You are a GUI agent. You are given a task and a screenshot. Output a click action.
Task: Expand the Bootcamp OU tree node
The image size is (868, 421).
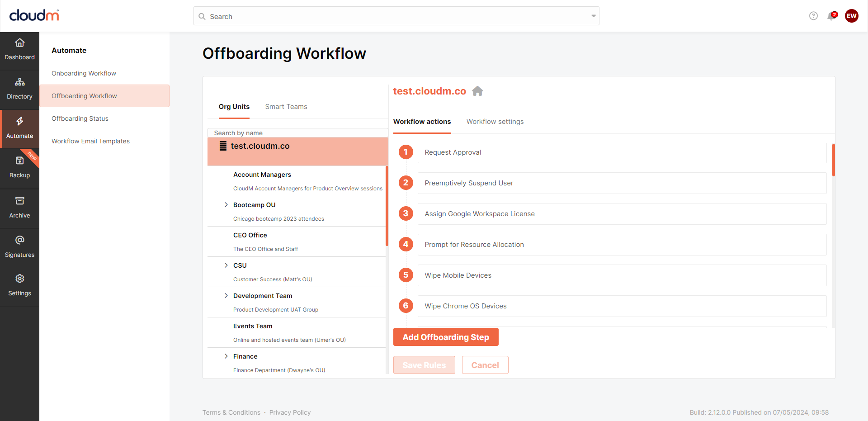click(226, 205)
